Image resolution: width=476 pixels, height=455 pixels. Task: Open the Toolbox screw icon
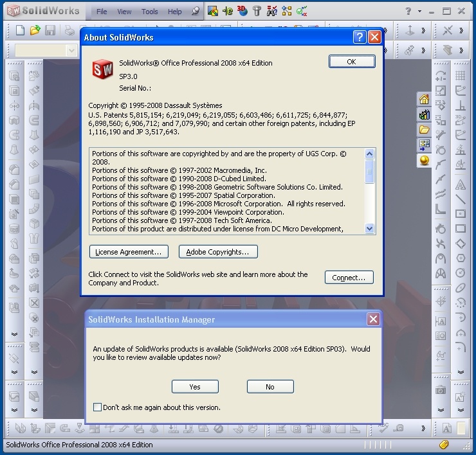point(257,11)
